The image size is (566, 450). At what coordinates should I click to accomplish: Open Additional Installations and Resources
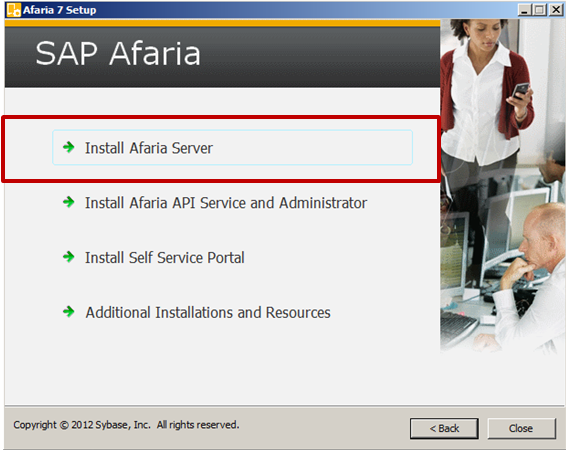tap(208, 313)
